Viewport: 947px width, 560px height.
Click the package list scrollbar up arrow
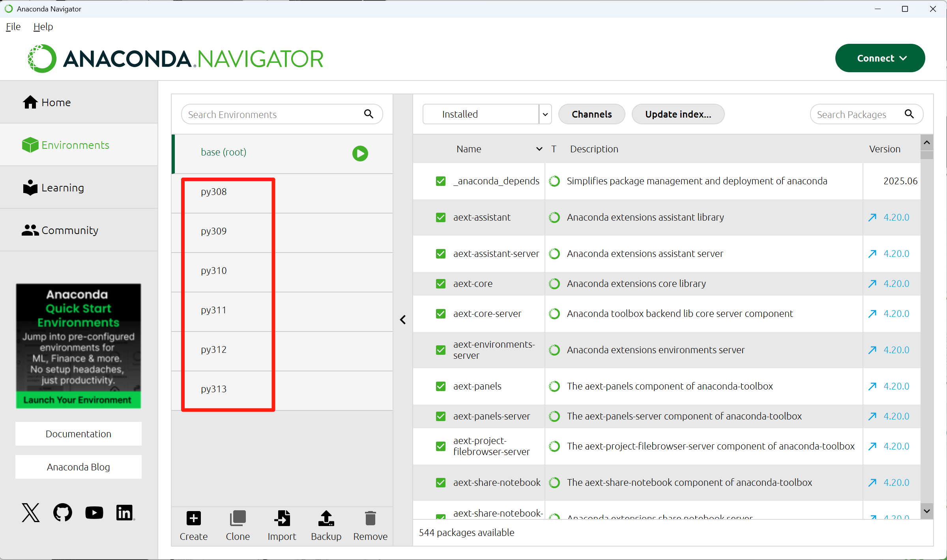click(927, 142)
